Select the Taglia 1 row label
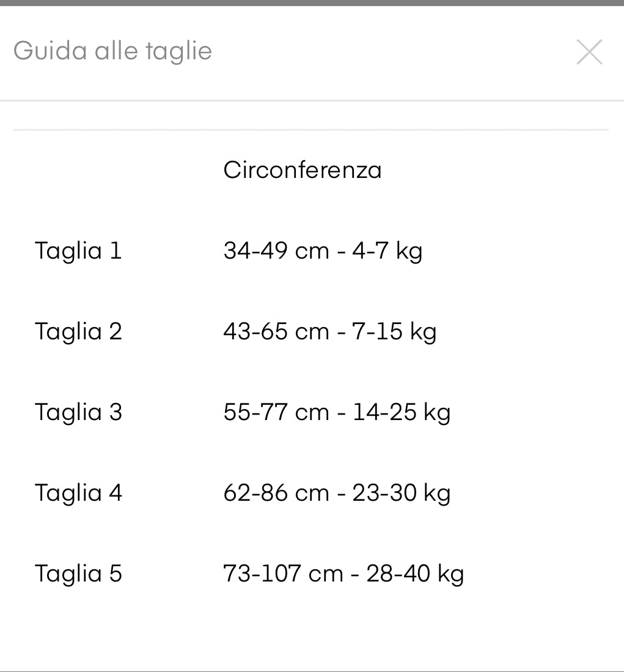Screen dimensions: 624x672 tap(78, 251)
